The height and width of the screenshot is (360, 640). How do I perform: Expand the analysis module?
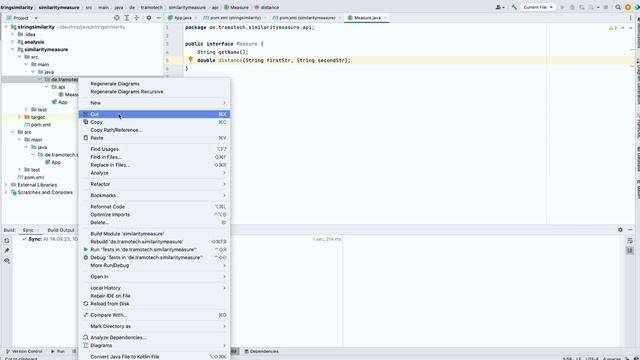coord(13,42)
